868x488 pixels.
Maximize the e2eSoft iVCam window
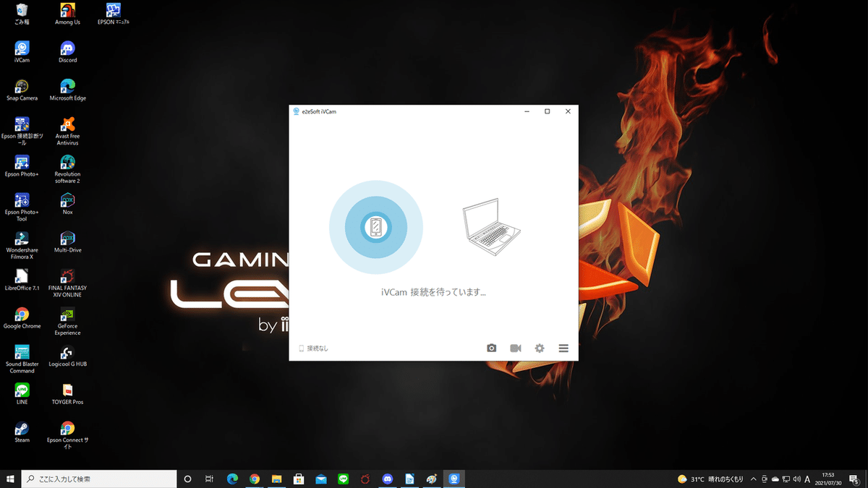coord(547,111)
